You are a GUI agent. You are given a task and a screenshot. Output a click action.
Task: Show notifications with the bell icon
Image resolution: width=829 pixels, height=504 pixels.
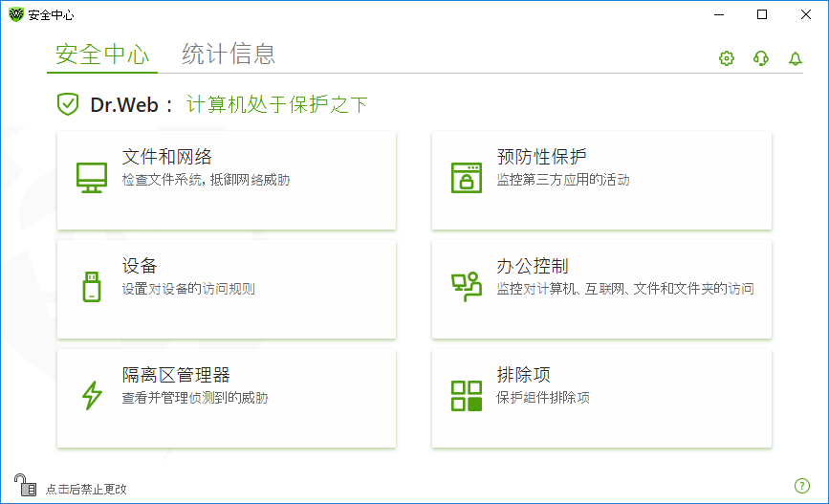pyautogui.click(x=796, y=58)
